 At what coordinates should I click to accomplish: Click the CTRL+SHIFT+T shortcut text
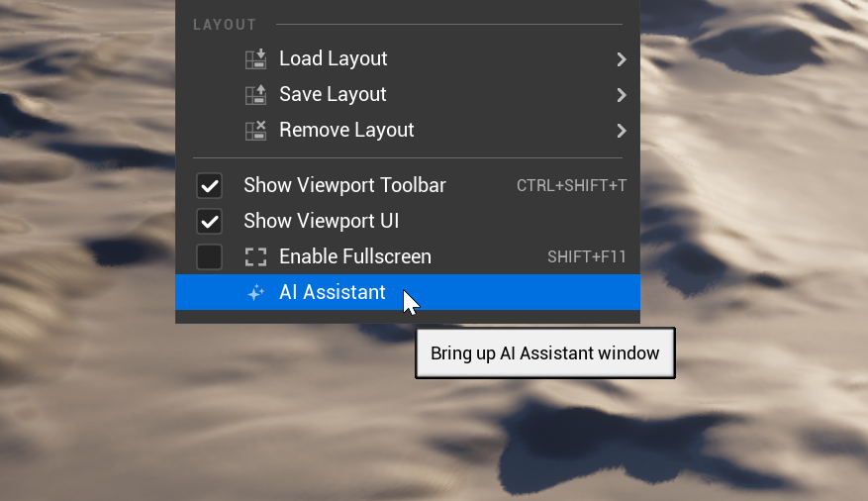pos(571,185)
